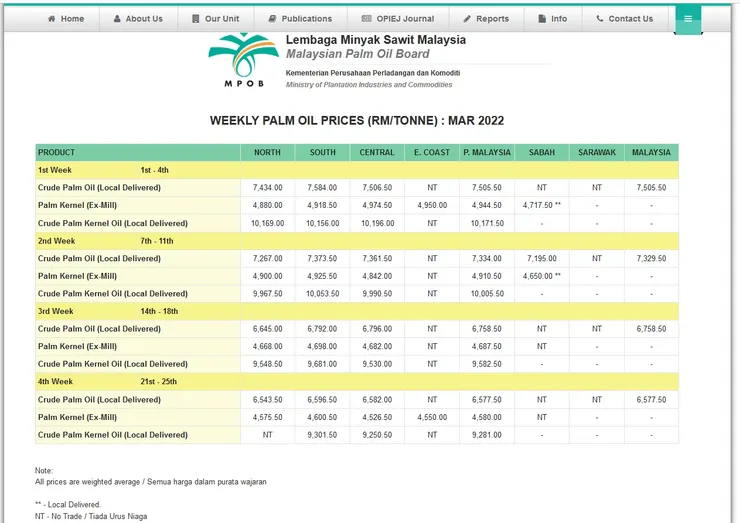Click the weighted average note text
The width and height of the screenshot is (740, 523).
pos(151,482)
